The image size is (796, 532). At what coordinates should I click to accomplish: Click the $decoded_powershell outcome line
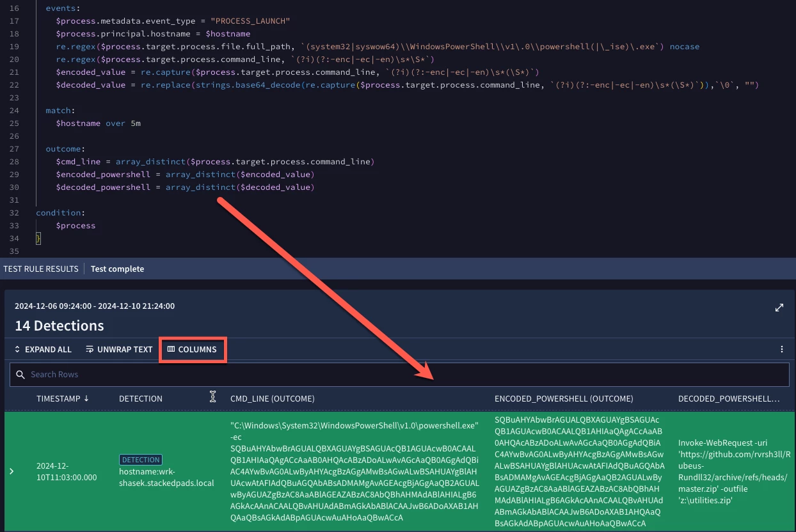point(186,187)
